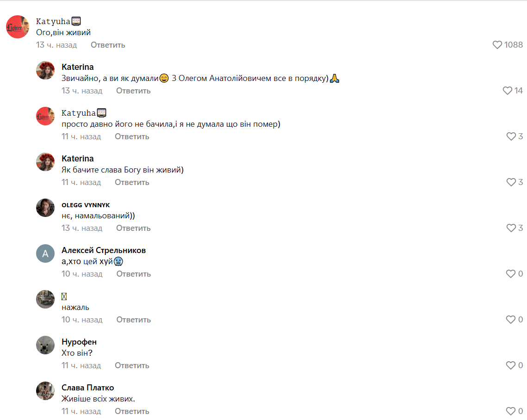Like Алексей Стрельников's comment heart icon
Screen dimensions: 527x420
(510, 273)
